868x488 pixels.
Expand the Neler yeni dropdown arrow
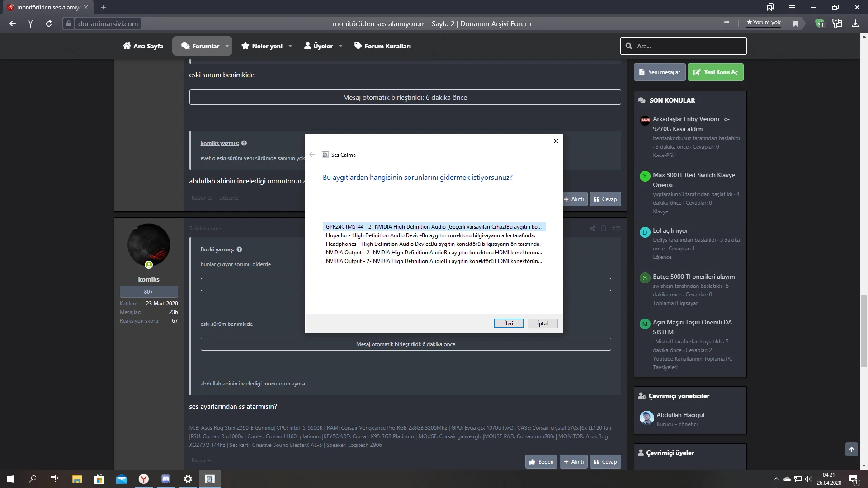(x=290, y=46)
